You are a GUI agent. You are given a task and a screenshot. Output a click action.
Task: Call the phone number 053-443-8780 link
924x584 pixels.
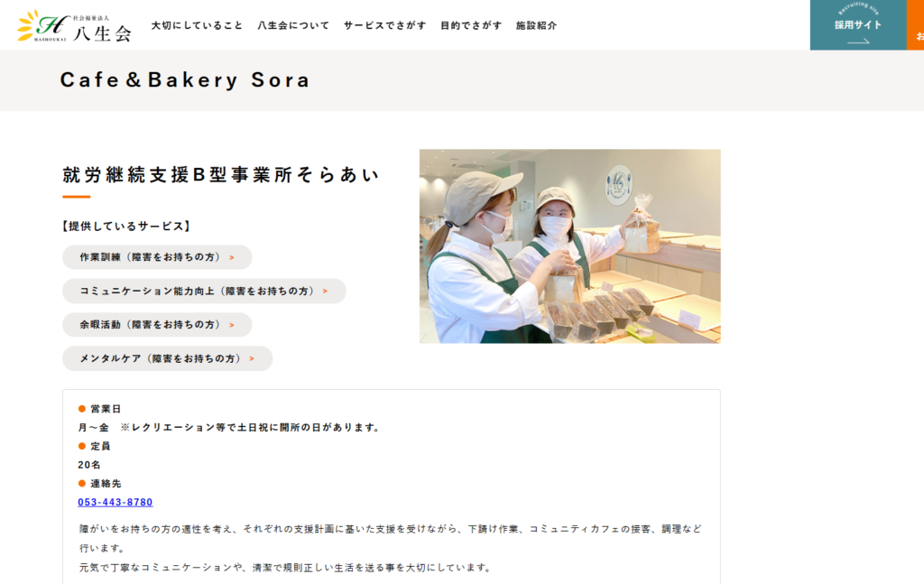115,502
